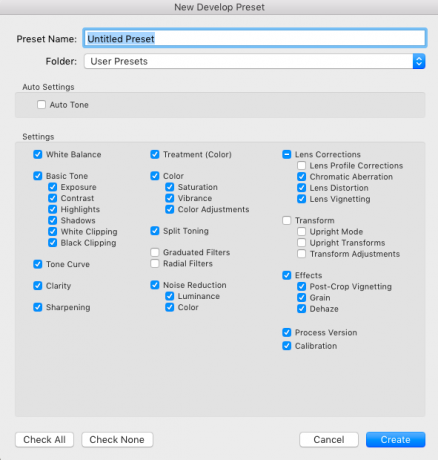This screenshot has width=438, height=460.
Task: Enable the Graduated Filters option
Action: coord(155,252)
